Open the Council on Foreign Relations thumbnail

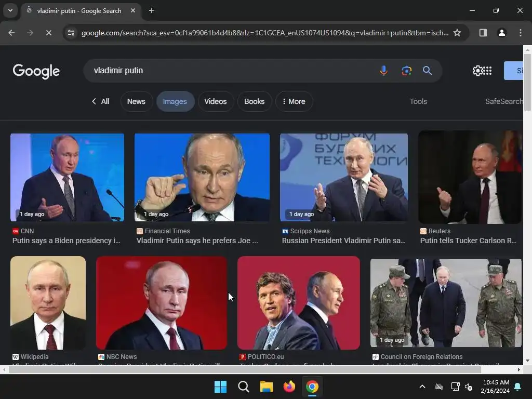(x=446, y=303)
